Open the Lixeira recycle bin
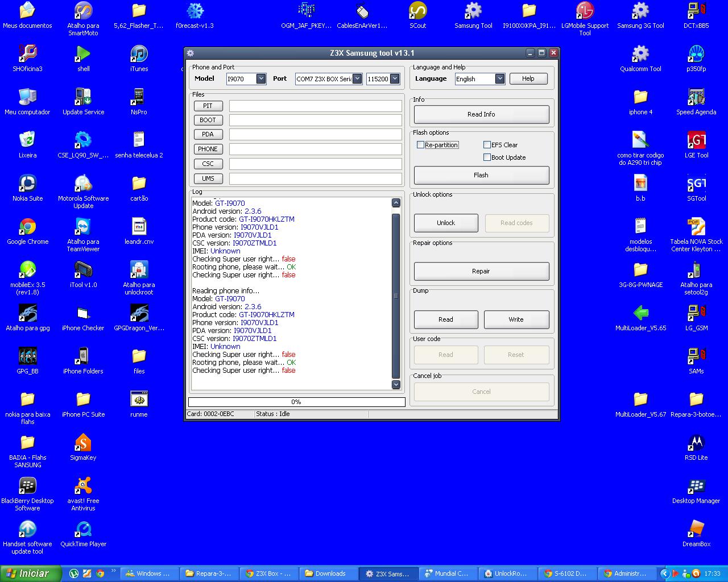Image resolution: width=728 pixels, height=582 pixels. coord(27,145)
